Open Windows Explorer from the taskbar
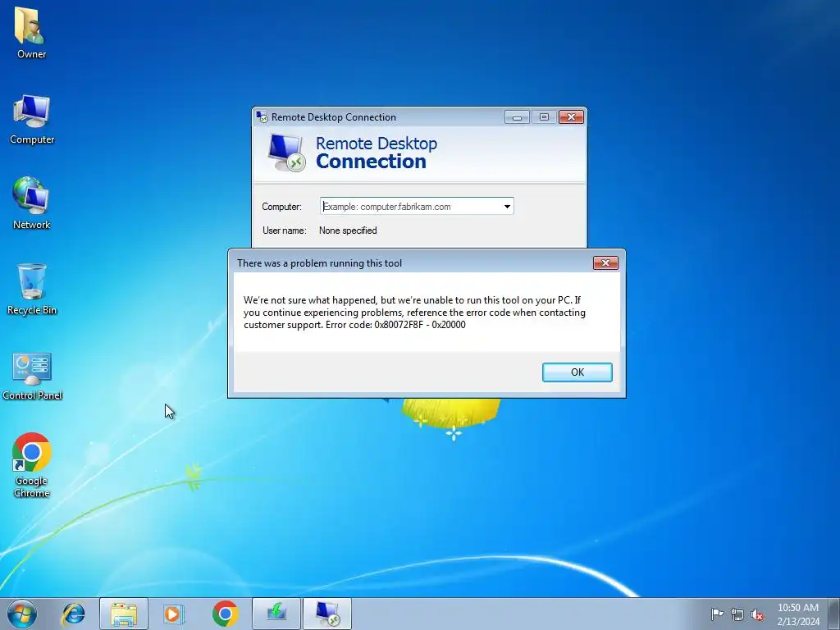The width and height of the screenshot is (840, 630). click(x=124, y=614)
